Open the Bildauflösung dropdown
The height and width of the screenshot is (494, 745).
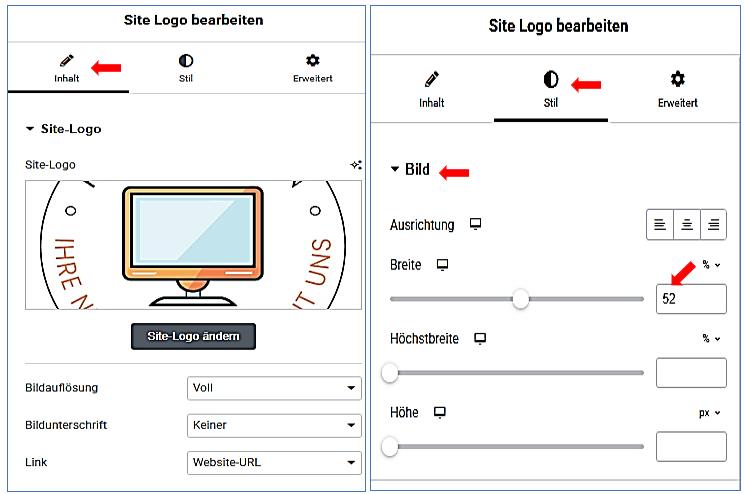(x=274, y=388)
